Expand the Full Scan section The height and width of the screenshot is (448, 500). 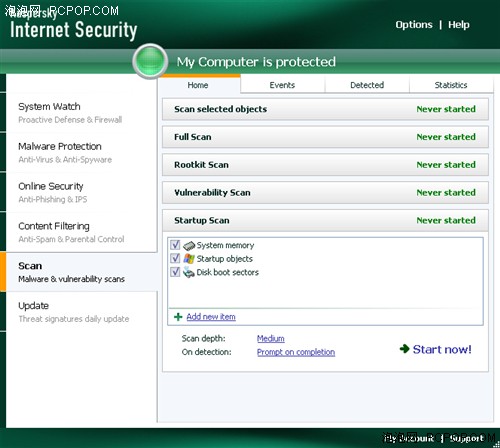point(325,137)
